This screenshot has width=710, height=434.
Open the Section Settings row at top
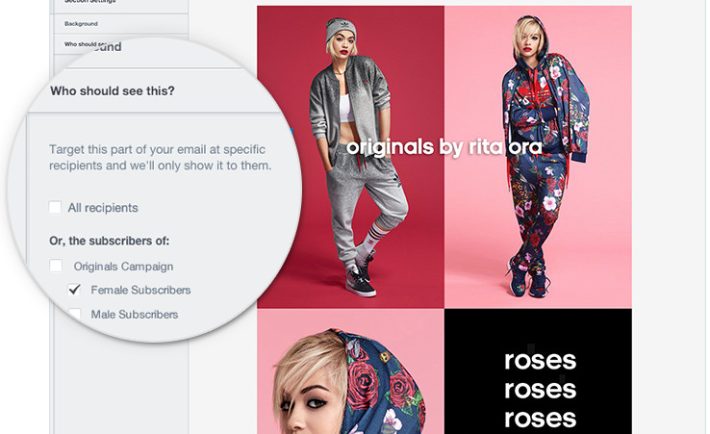120,4
